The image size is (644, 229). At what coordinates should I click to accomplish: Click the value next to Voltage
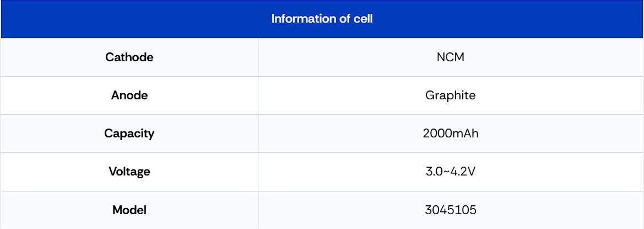click(x=451, y=172)
